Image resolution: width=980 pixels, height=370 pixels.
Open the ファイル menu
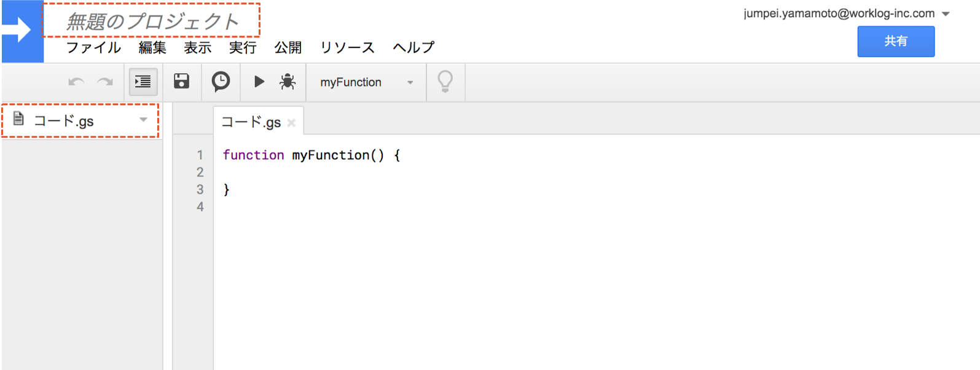click(x=93, y=47)
